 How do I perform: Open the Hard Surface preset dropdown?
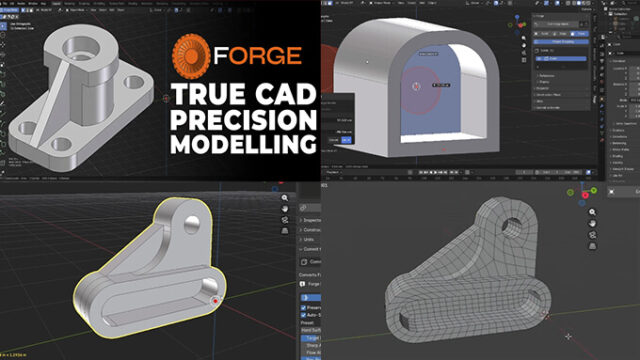pyautogui.click(x=311, y=330)
